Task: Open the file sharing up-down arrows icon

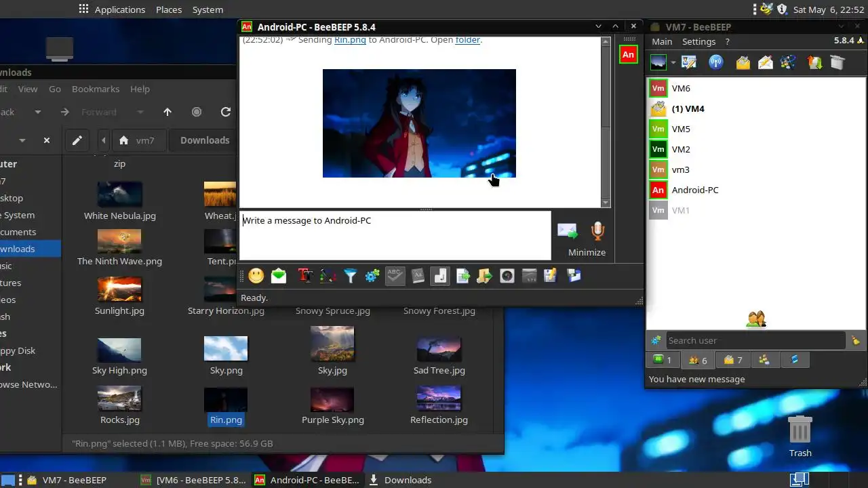Action: [814, 63]
